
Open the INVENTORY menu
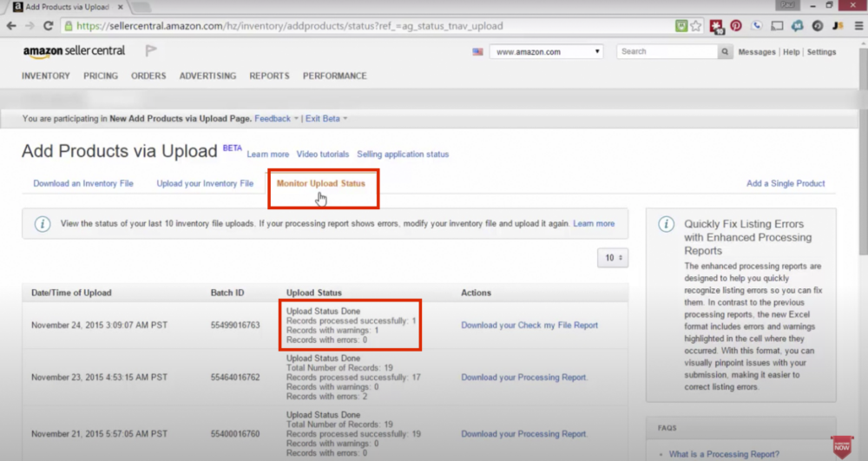coord(46,76)
